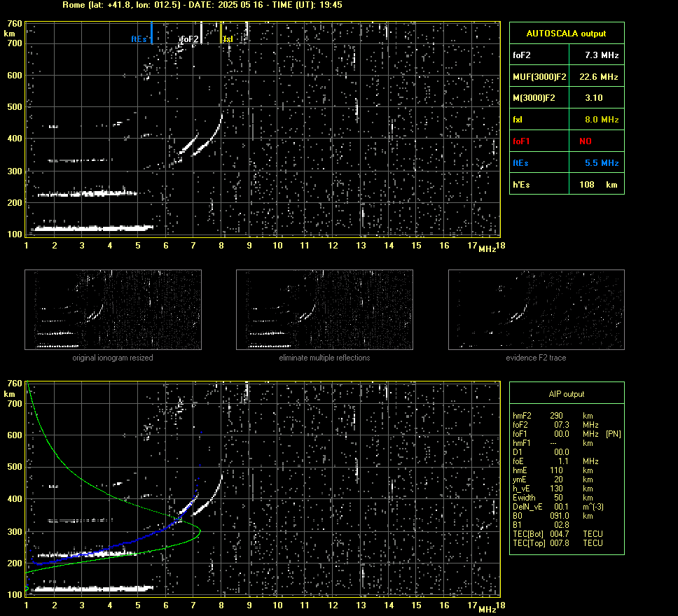Select the foF2 value 7.3 MHz
The height and width of the screenshot is (616, 678).
pos(602,55)
